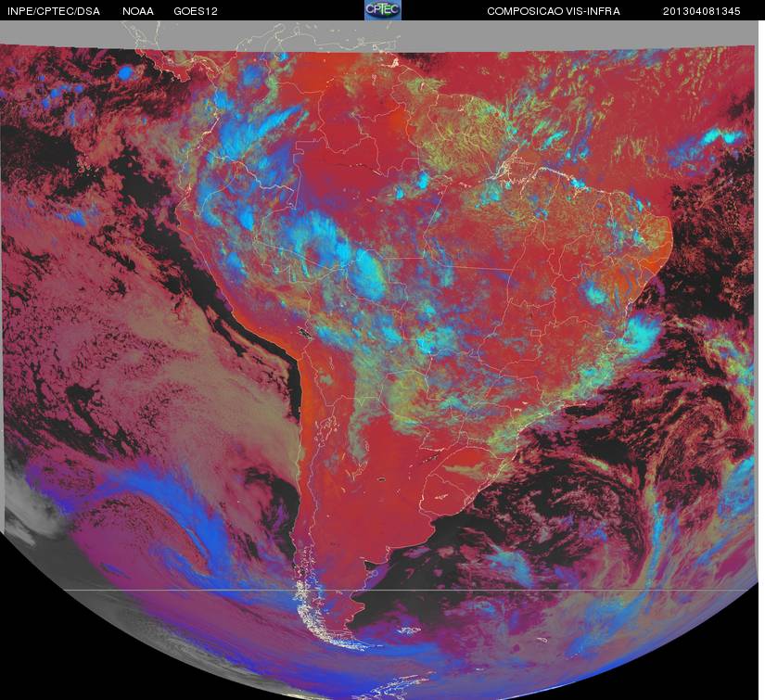
Task: Select the INPE/CPTEC/DSA header text
Action: pos(54,11)
